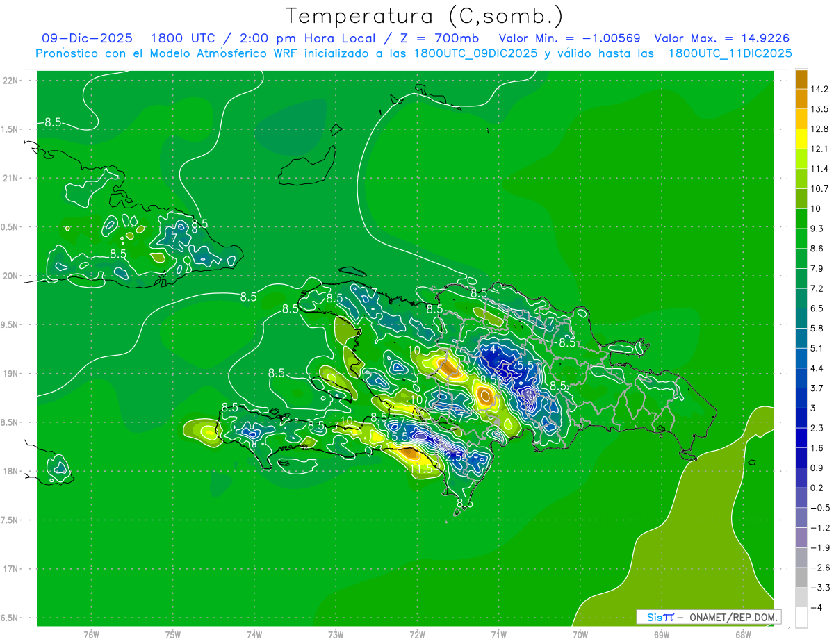Click the "8.6" colorbar scale label
This screenshot has height=644, width=834.
click(817, 248)
